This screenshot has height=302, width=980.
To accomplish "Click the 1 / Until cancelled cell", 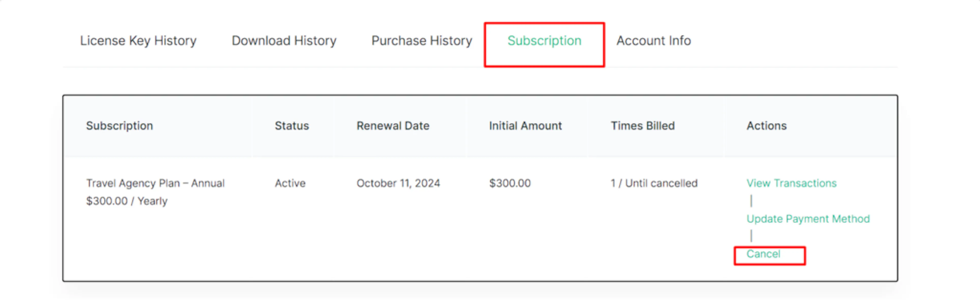I will 654,183.
